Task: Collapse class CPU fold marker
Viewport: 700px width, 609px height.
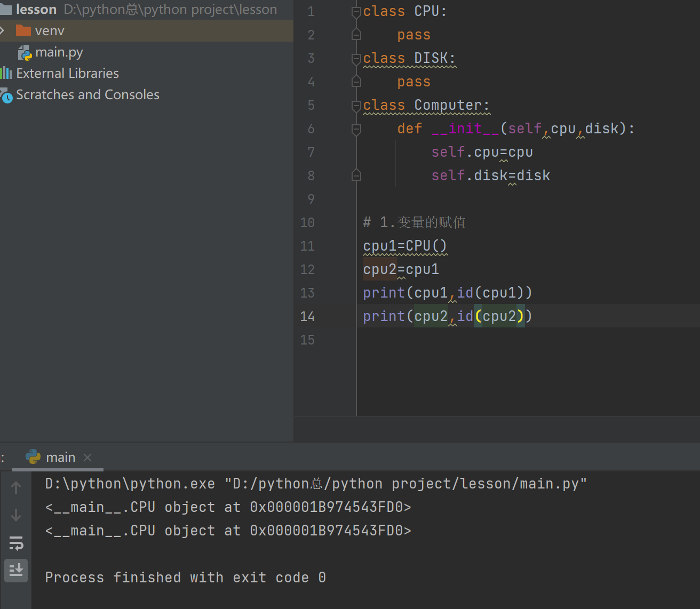Action: point(356,12)
